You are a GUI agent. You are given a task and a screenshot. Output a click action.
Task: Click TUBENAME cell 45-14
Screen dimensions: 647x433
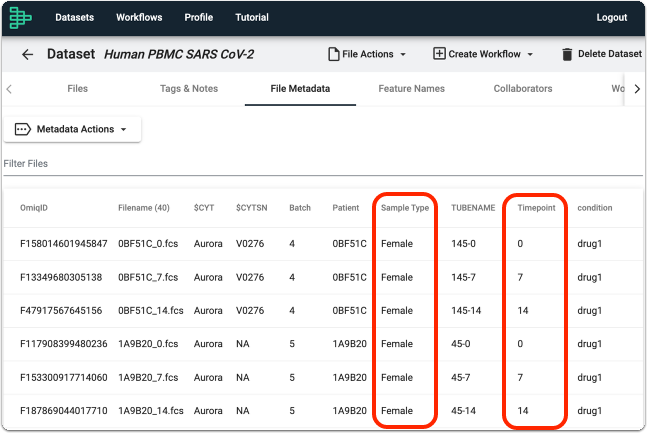(463, 411)
